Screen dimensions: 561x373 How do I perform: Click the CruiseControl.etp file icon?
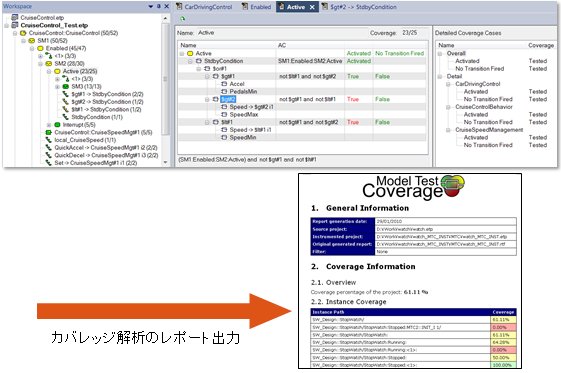(15, 17)
